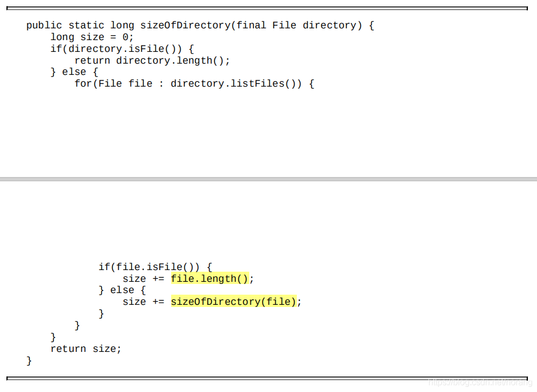Viewport: 537px width, 392px height.
Task: Click the 'if(file.isFile())' condition
Action: coord(155,266)
